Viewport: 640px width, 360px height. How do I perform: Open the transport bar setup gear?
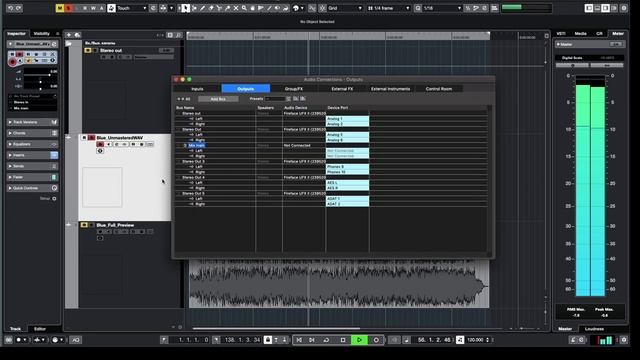[624, 340]
